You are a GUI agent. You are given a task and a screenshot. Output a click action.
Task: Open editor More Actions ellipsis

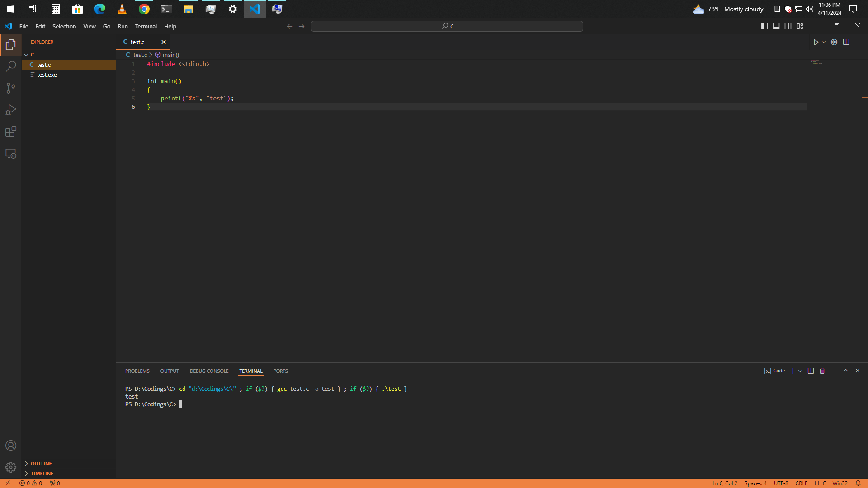858,42
